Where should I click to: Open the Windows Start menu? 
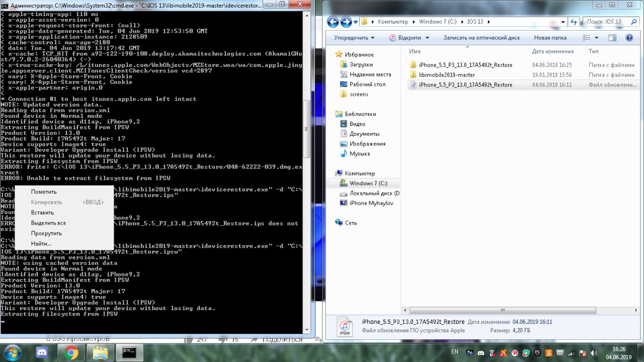pos(12,353)
